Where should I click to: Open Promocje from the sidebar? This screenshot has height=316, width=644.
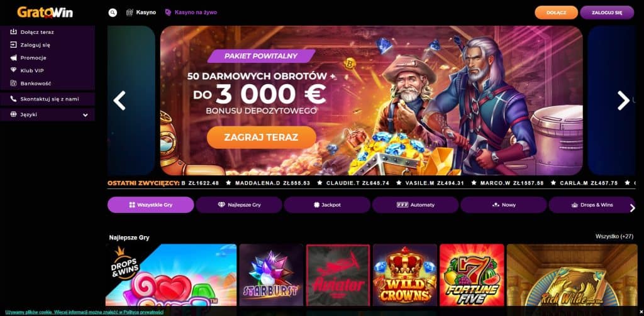point(33,58)
